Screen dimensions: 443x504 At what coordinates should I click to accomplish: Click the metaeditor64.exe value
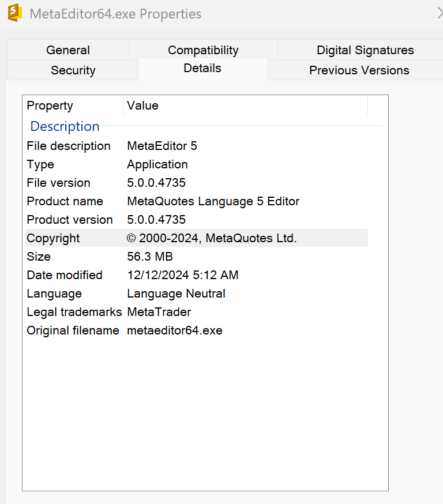coord(175,330)
